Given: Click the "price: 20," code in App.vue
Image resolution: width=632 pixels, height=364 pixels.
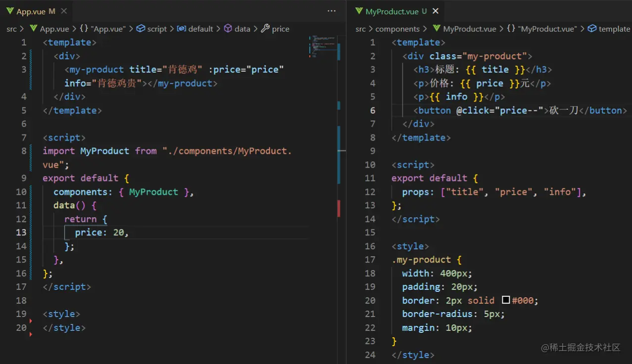Looking at the screenshot, I should coord(101,232).
